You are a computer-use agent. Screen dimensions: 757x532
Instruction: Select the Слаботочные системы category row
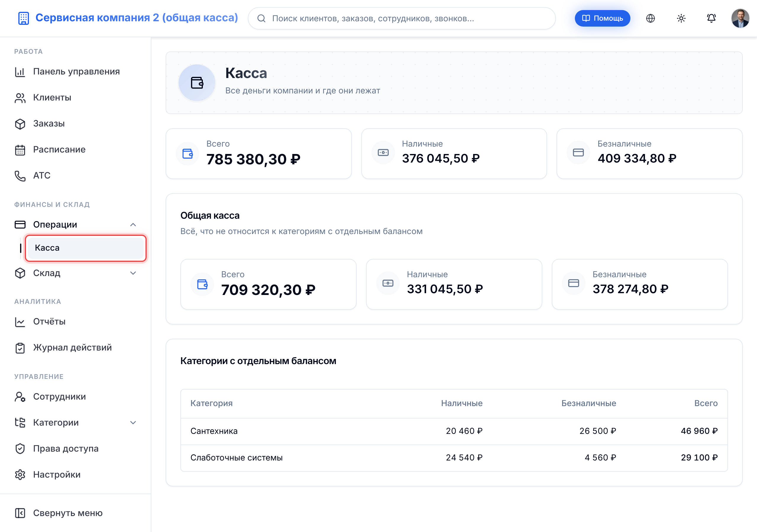tap(454, 458)
